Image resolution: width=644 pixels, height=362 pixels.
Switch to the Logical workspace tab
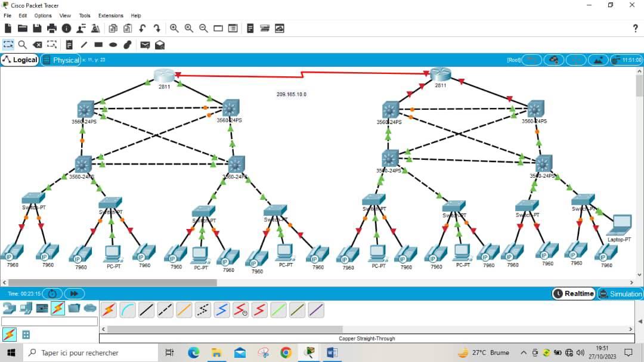(x=20, y=60)
